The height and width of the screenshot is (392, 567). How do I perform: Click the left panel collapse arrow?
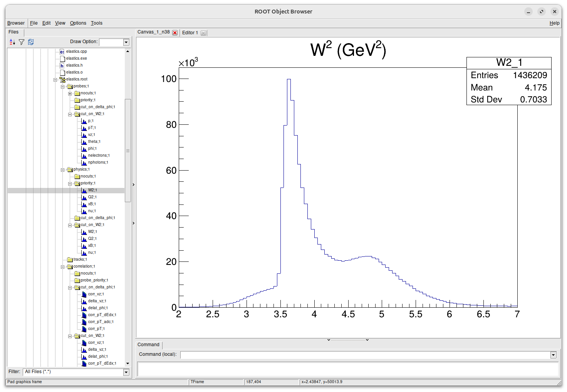[x=134, y=185]
